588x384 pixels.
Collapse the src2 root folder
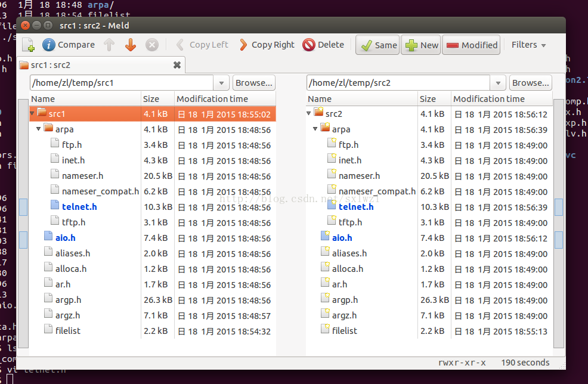pyautogui.click(x=309, y=113)
